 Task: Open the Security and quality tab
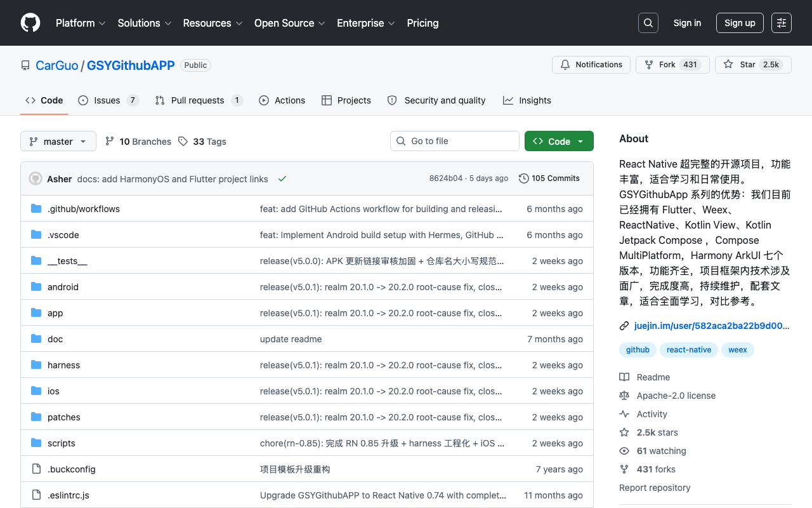(x=436, y=100)
